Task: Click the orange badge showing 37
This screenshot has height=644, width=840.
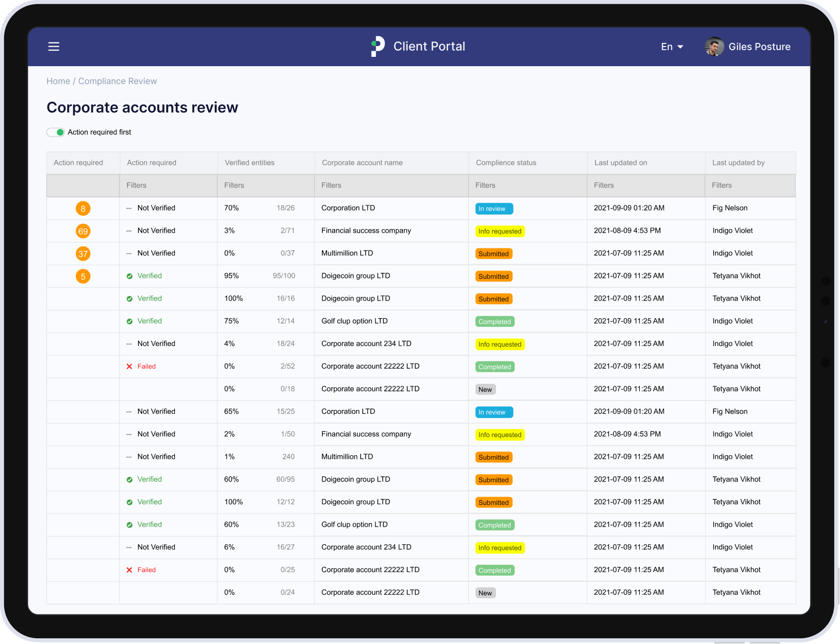Action: tap(83, 254)
